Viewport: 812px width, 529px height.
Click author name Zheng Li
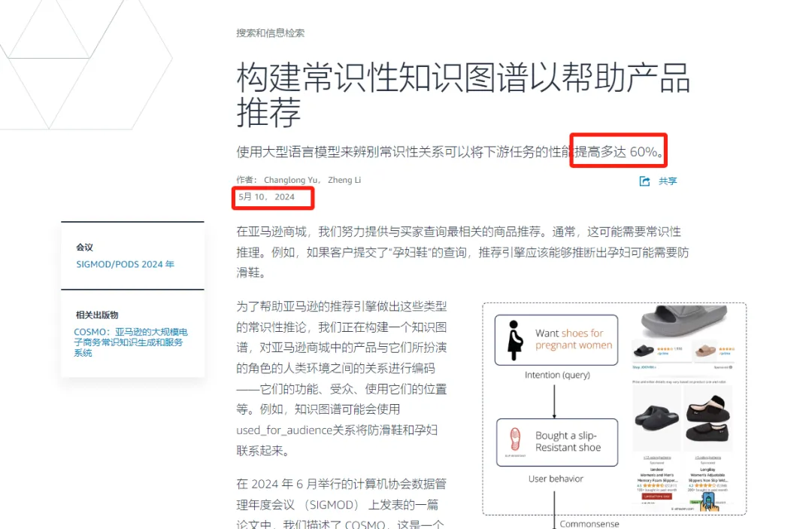pos(344,180)
